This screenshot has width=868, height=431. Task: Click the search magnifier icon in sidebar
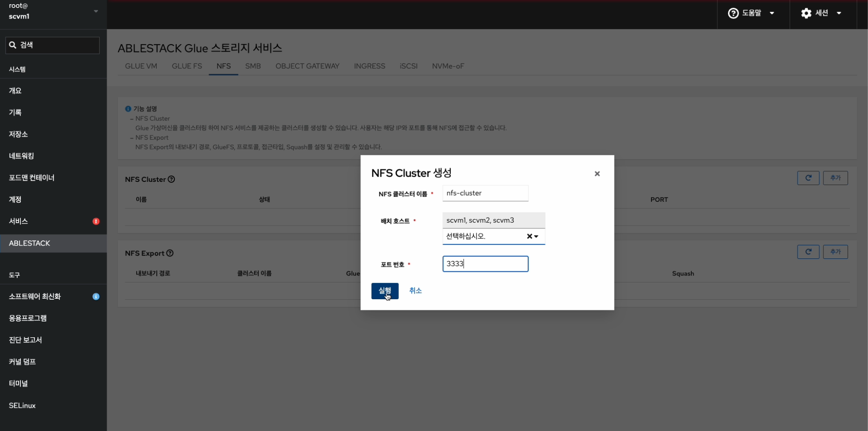(x=13, y=45)
